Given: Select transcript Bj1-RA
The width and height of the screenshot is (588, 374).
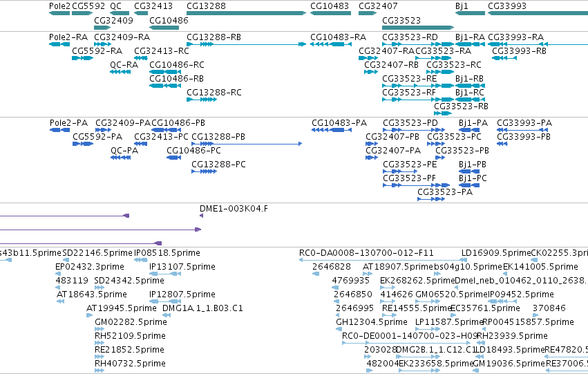Looking at the screenshot, I should click(x=470, y=44).
